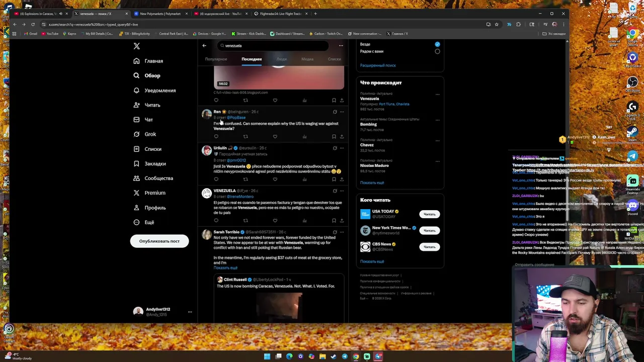644x362 pixels.
Task: Click the Premium X icon in the sidebar
Action: 136,193
